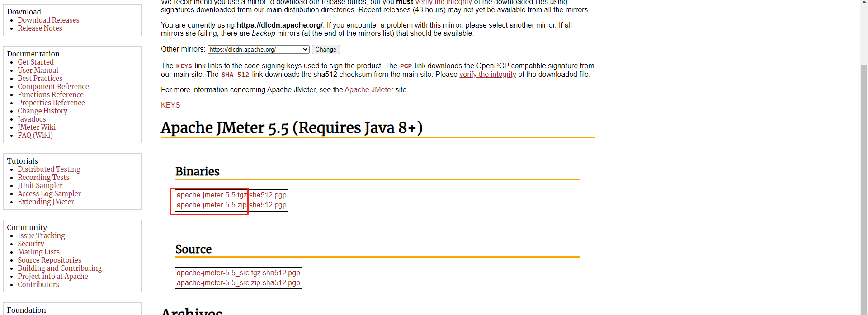Open the Best Practices page

tap(40, 78)
